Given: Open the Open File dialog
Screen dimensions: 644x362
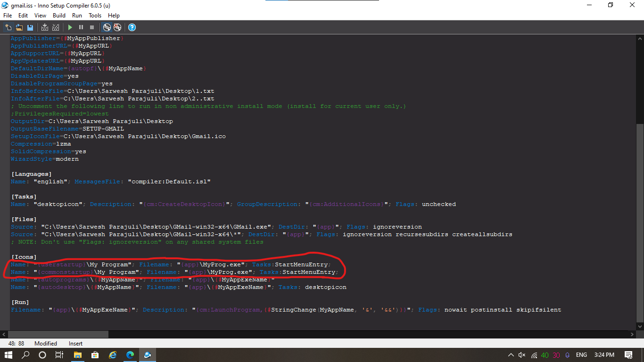Looking at the screenshot, I should [x=18, y=27].
